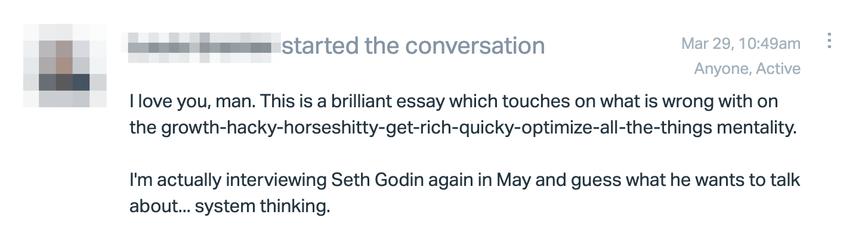Click the "started the conversation" heading
Screen dimensions: 868x236
coord(413,45)
